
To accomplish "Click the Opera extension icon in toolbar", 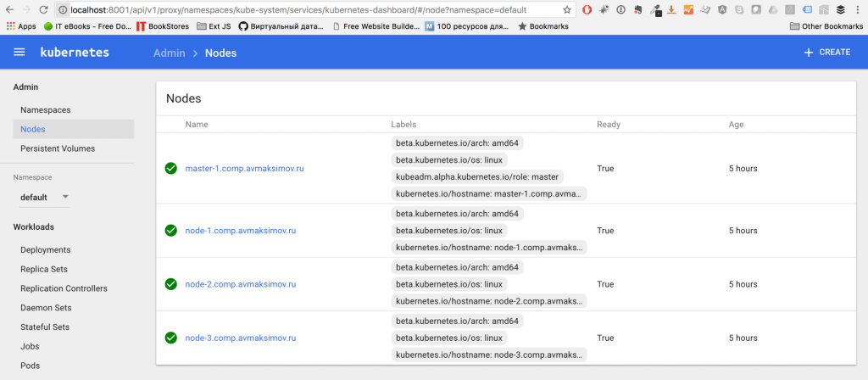I will coord(587,9).
